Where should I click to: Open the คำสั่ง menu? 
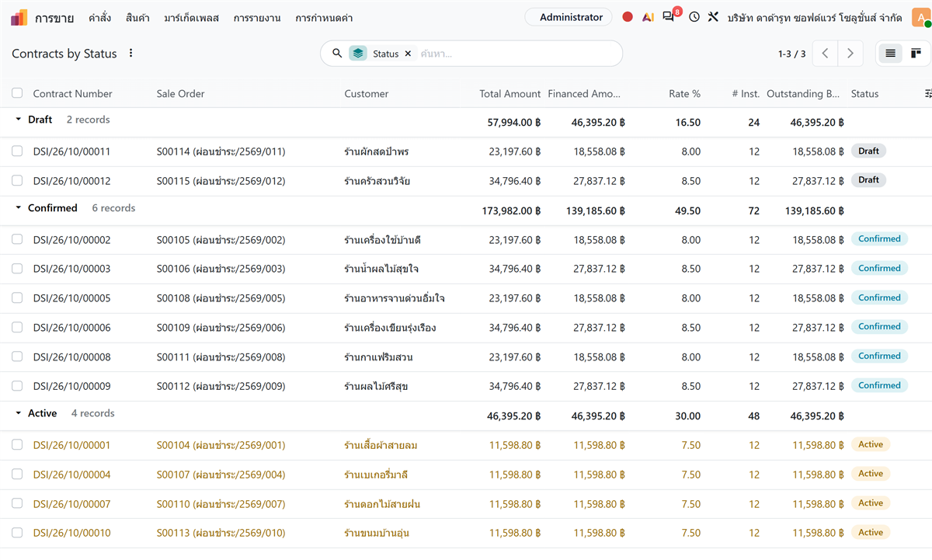pyautogui.click(x=99, y=18)
